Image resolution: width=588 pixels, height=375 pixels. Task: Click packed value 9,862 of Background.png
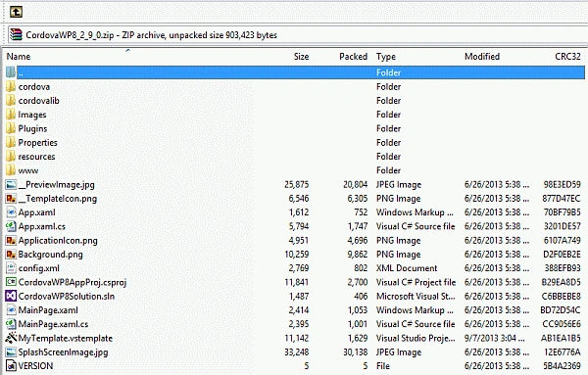358,255
